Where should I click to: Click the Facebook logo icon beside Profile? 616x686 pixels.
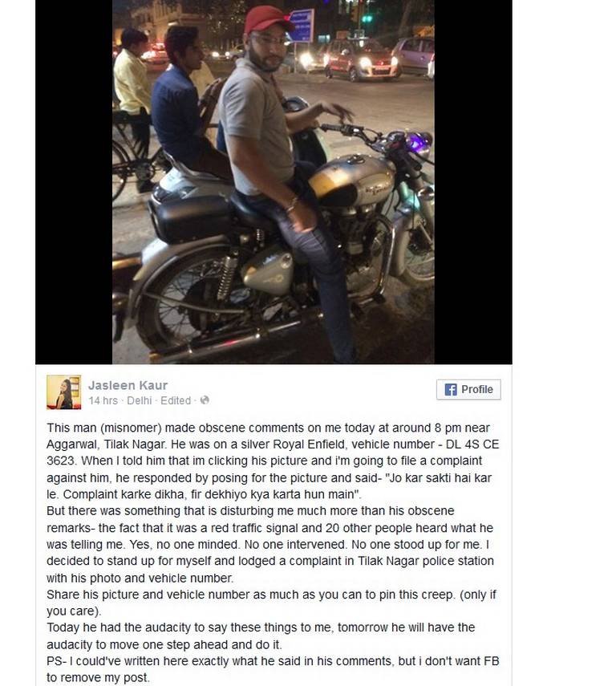tap(451, 389)
